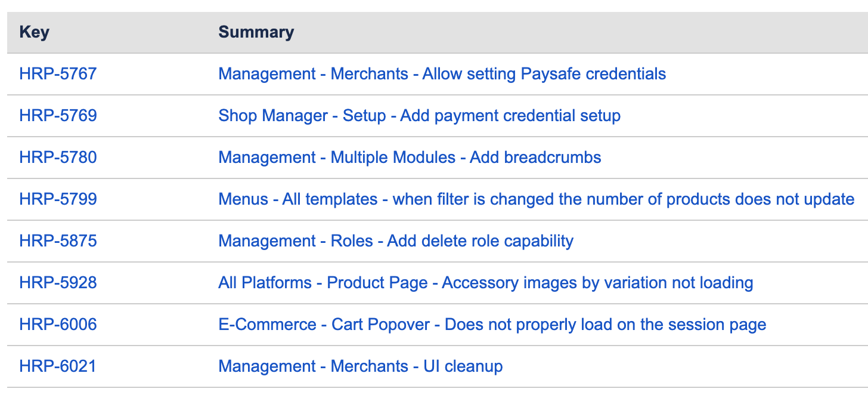The width and height of the screenshot is (868, 407).
Task: Go to issue HRP-5799
Action: pyautogui.click(x=58, y=199)
